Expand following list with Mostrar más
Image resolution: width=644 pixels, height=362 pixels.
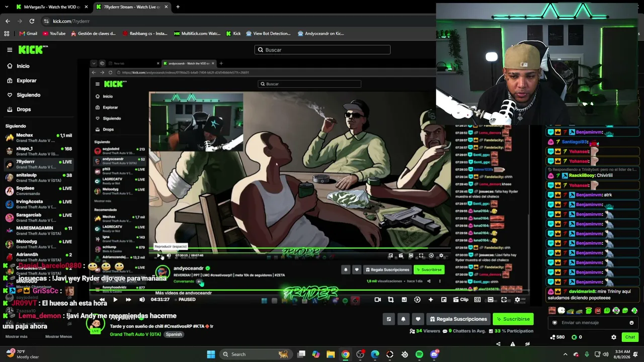(17, 336)
